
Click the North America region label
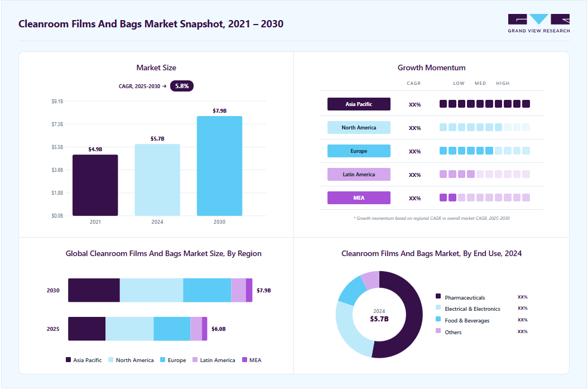[359, 128]
